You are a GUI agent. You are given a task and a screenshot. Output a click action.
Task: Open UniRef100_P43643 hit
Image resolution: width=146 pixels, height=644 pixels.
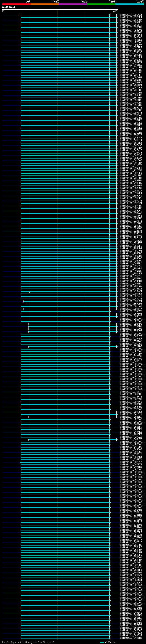131,37
